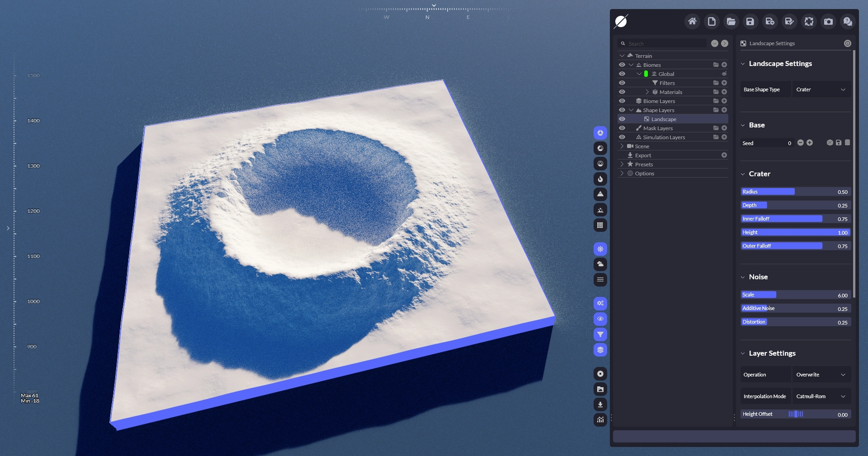
Task: Randomize seed with the dice icon
Action: (830, 143)
